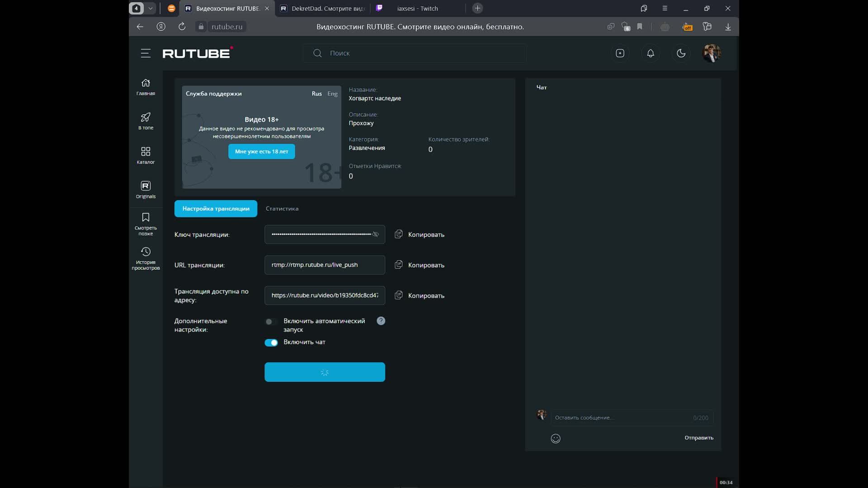Screen dimensions: 868x488
Task: Toggle Включить автоматический запуск switch
Action: click(271, 322)
